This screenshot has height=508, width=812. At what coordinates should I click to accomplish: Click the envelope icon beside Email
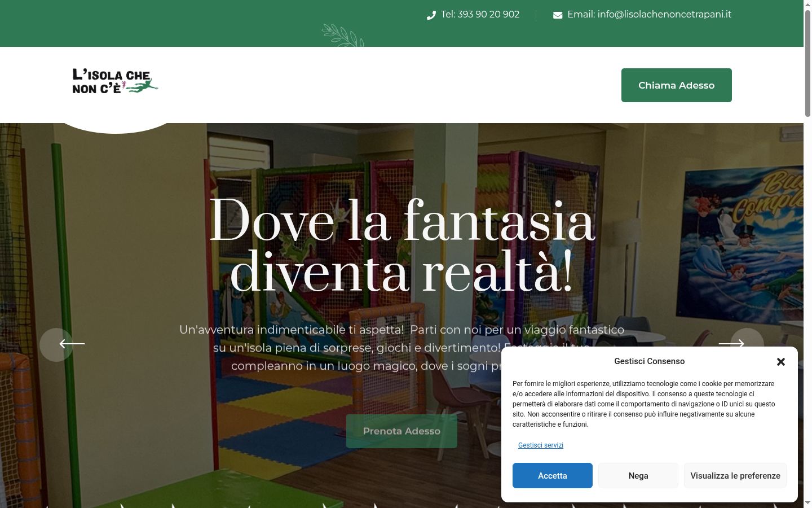pyautogui.click(x=558, y=15)
